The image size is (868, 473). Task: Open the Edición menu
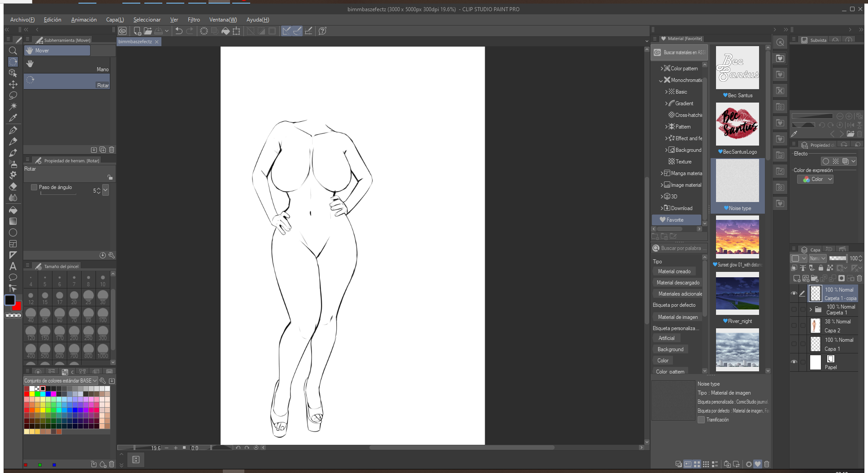coord(52,20)
